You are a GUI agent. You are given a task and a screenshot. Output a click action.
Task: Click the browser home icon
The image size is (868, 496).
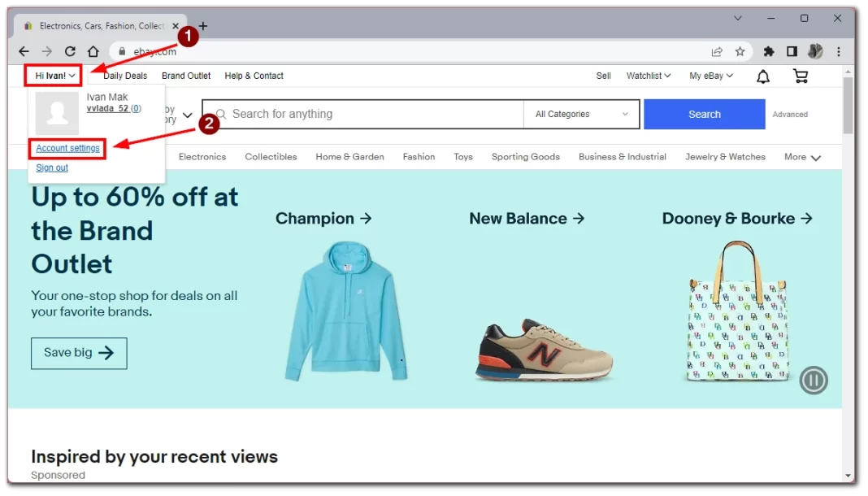tap(93, 51)
